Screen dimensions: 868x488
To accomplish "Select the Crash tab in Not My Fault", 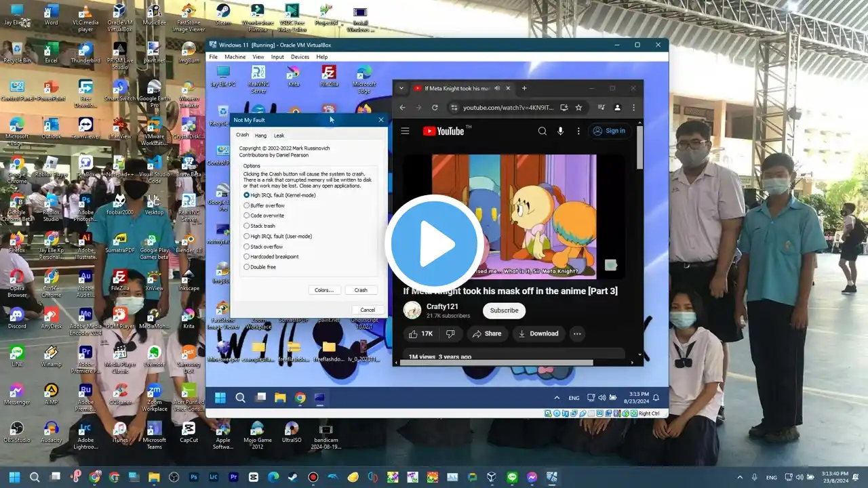I will tap(242, 135).
